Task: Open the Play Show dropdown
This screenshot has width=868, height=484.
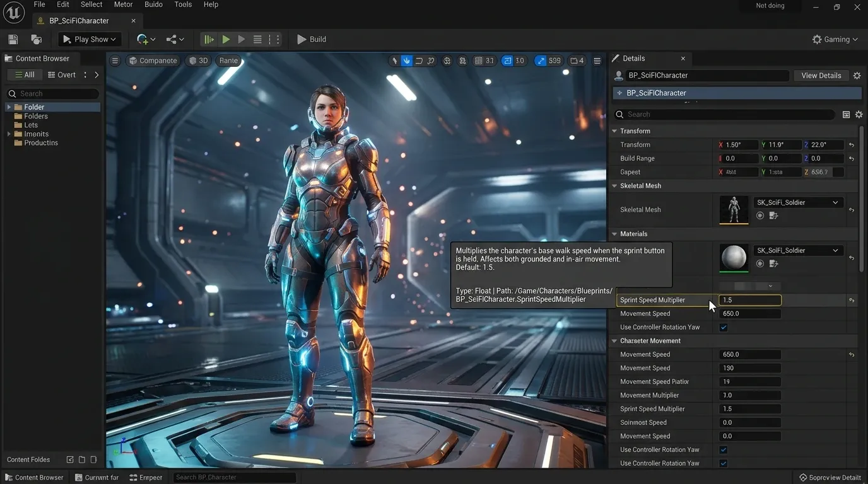Action: (x=90, y=39)
